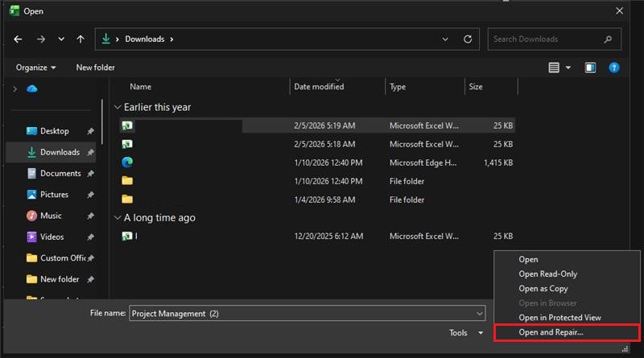Open the view options dropdown arrow
Viewport: 644px width, 358px height.
coord(568,68)
